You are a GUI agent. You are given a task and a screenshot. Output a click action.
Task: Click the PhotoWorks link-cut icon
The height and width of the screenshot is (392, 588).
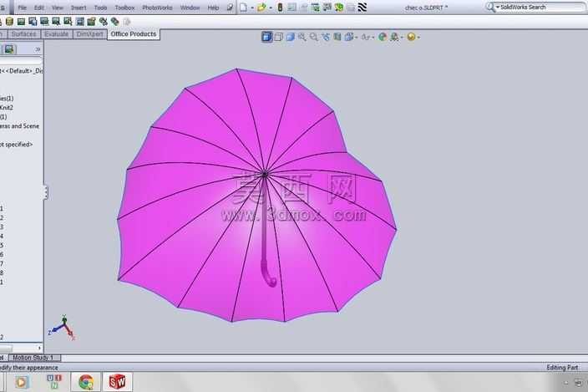(x=114, y=22)
